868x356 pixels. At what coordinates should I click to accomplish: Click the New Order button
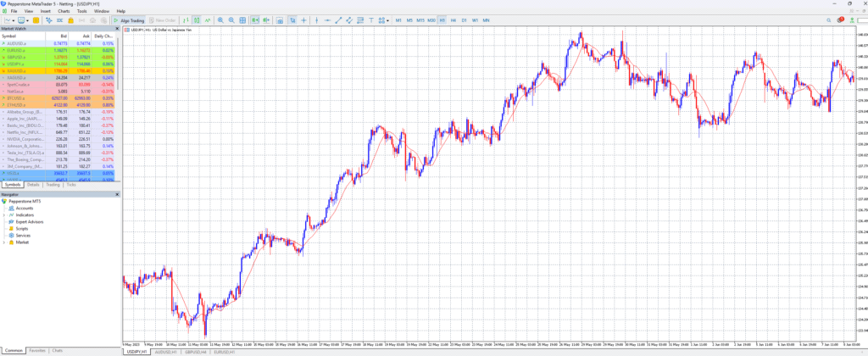pyautogui.click(x=163, y=20)
